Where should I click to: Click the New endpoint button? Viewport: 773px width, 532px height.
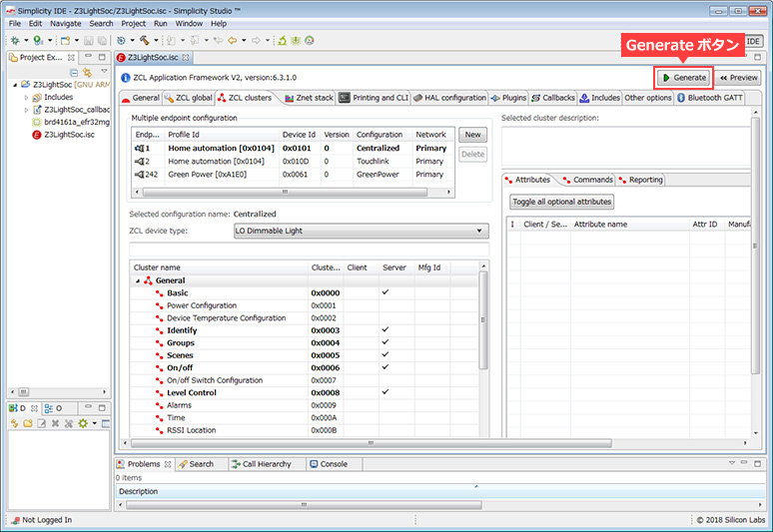[x=472, y=135]
